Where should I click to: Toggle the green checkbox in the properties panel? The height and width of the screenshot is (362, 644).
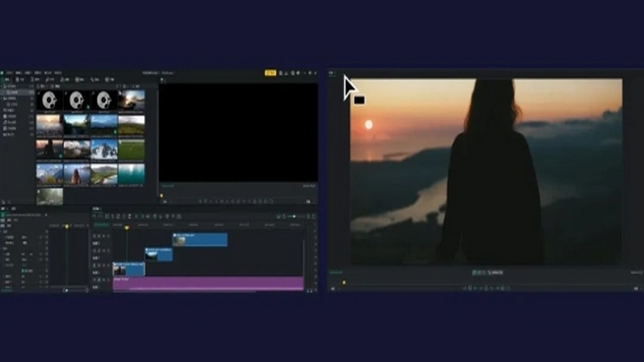pos(23,271)
